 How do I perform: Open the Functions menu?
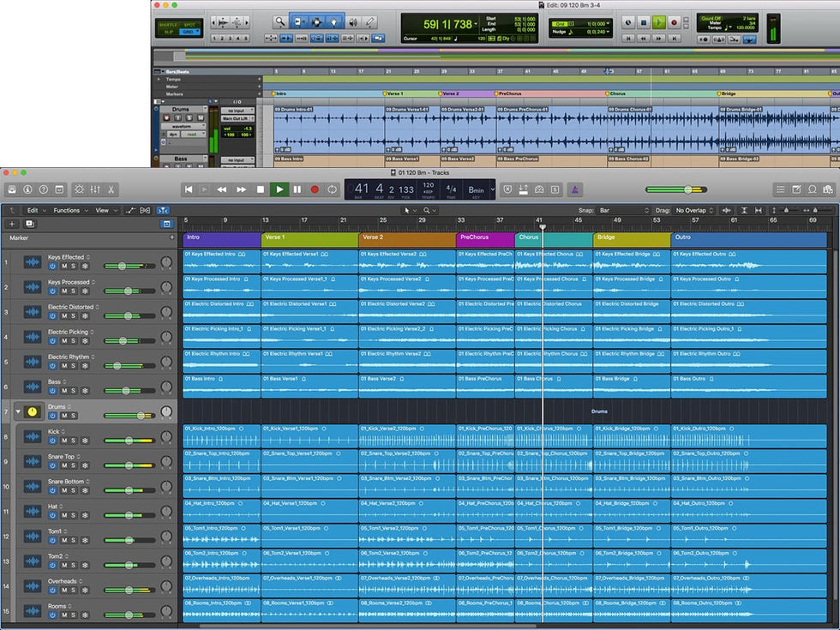[x=69, y=210]
